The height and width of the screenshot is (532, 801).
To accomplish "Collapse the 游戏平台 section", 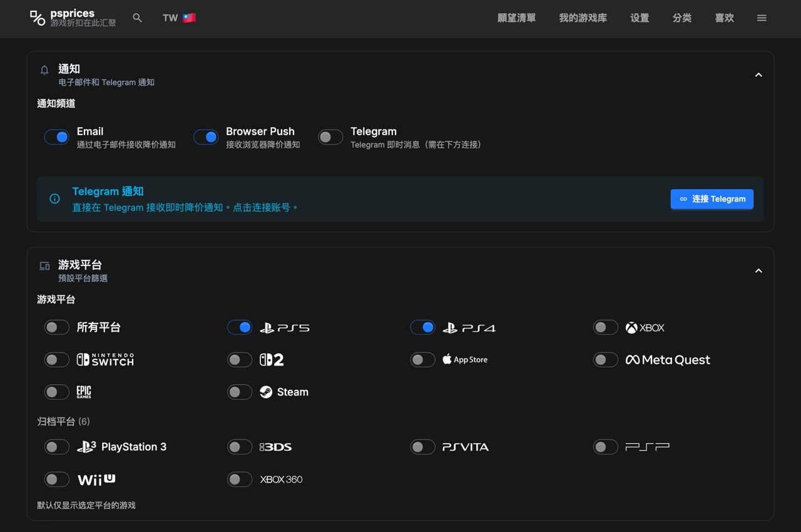I will pyautogui.click(x=758, y=271).
